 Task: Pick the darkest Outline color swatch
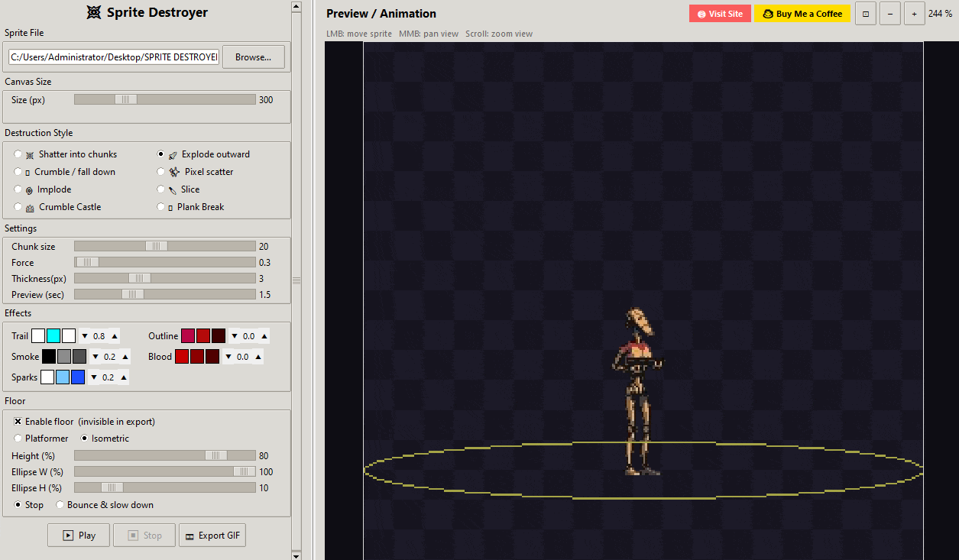[x=219, y=336]
